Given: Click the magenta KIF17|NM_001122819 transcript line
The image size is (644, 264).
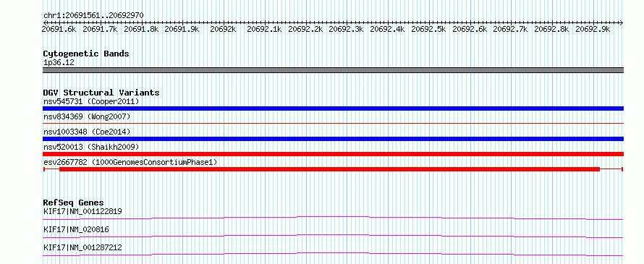Looking at the screenshot, I should point(333,218).
